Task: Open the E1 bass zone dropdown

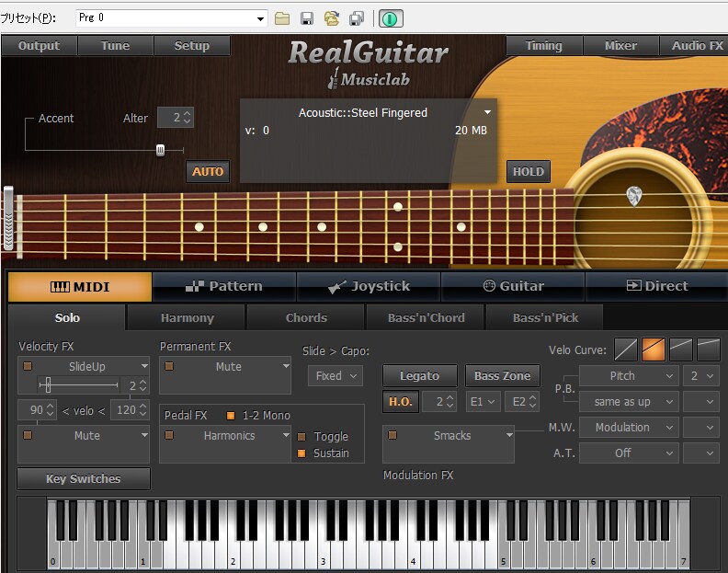Action: click(483, 402)
